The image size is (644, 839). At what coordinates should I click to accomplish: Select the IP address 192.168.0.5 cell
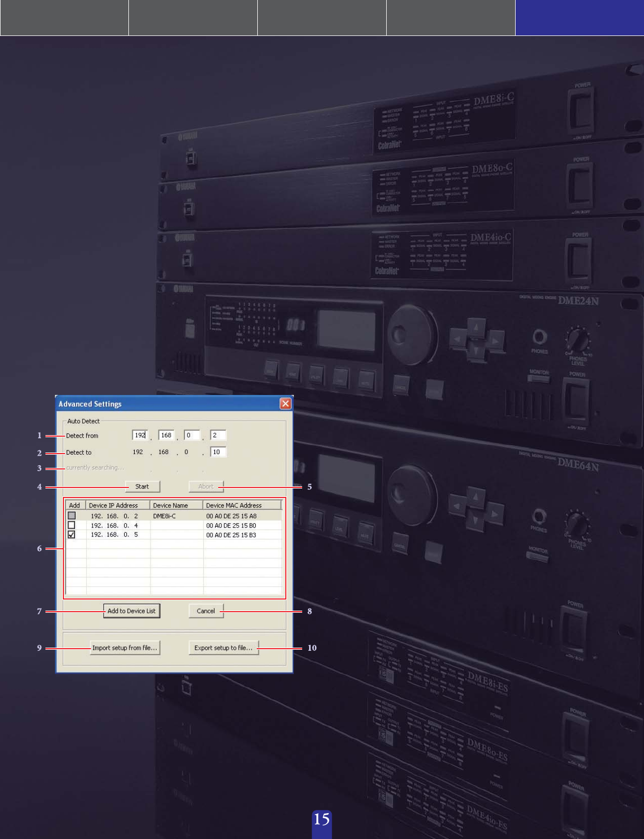pyautogui.click(x=114, y=535)
